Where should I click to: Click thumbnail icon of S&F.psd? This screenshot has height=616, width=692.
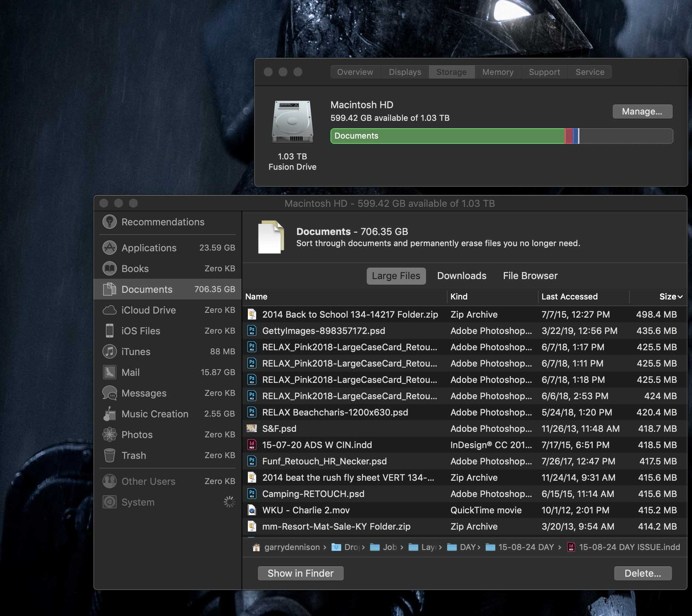pyautogui.click(x=252, y=428)
